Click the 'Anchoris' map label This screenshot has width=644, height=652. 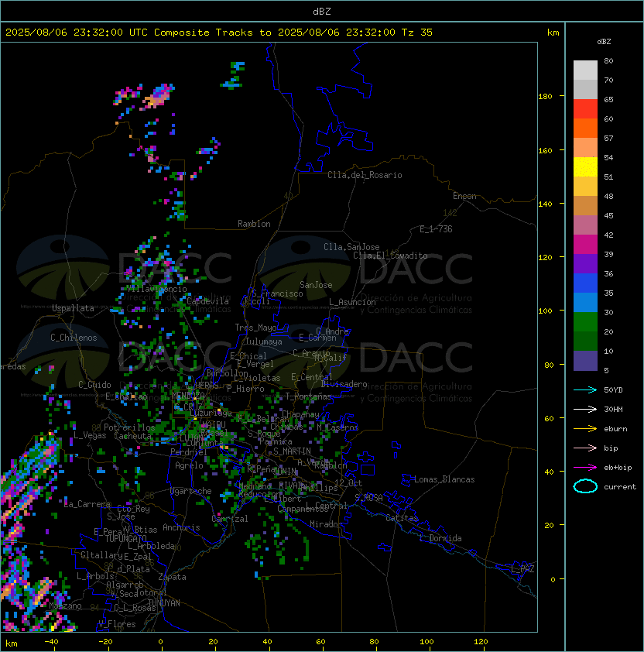pos(181,527)
